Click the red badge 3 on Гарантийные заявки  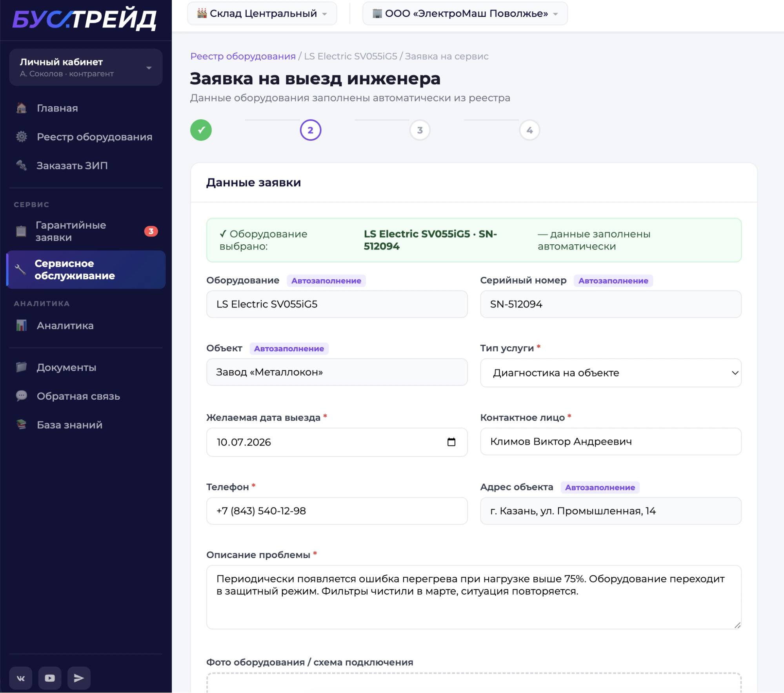(x=151, y=231)
